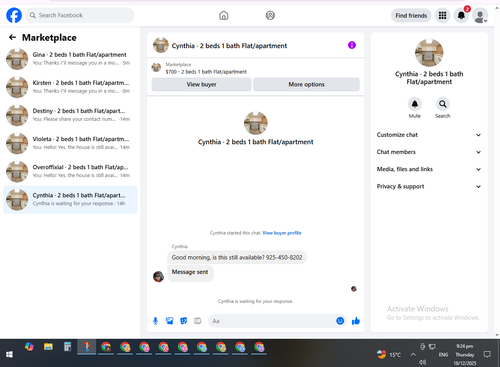Open the Destiny conversation
This screenshot has width=500, height=367.
(70, 115)
